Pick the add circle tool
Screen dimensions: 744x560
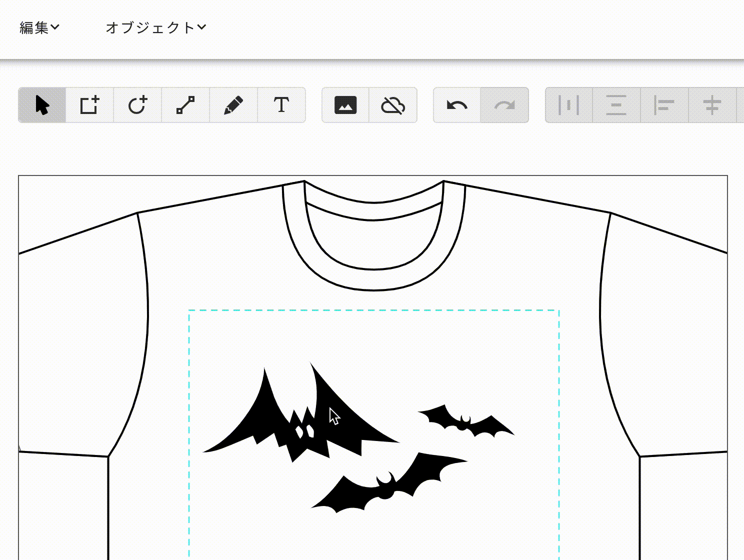coord(137,105)
